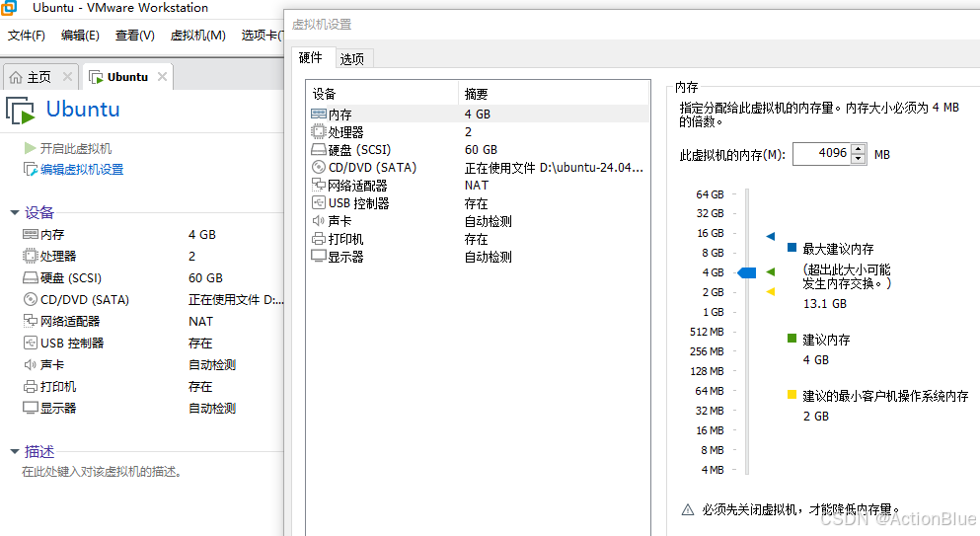Click the 4 MB label on memory scale
980x536 pixels.
(712, 470)
